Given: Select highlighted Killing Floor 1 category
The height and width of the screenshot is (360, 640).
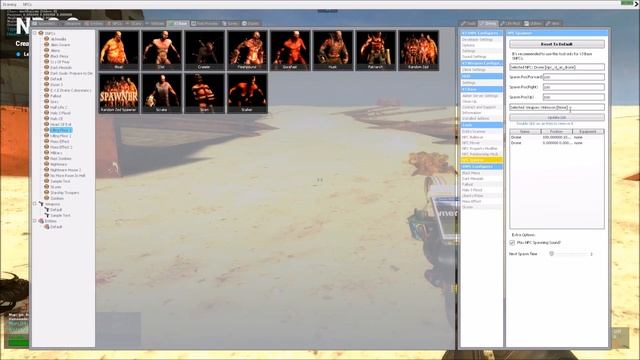Looking at the screenshot, I should point(61,130).
